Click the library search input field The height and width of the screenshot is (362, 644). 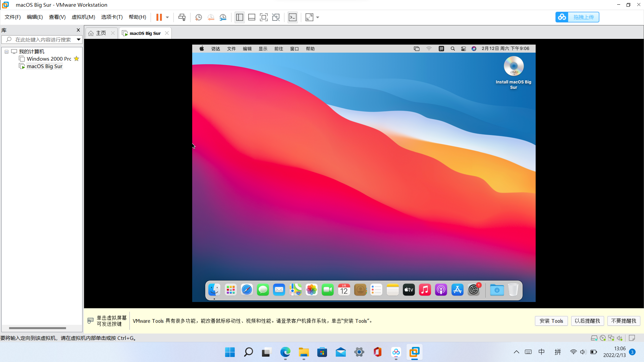(43, 40)
